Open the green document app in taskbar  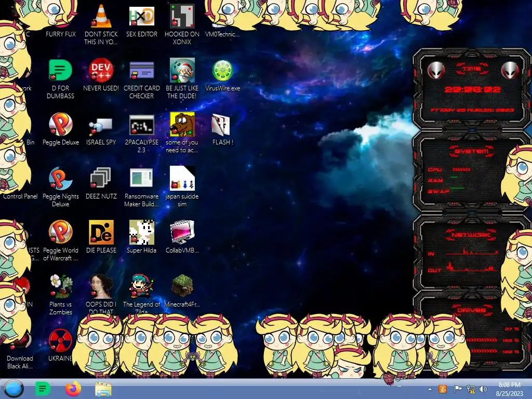pos(43,389)
